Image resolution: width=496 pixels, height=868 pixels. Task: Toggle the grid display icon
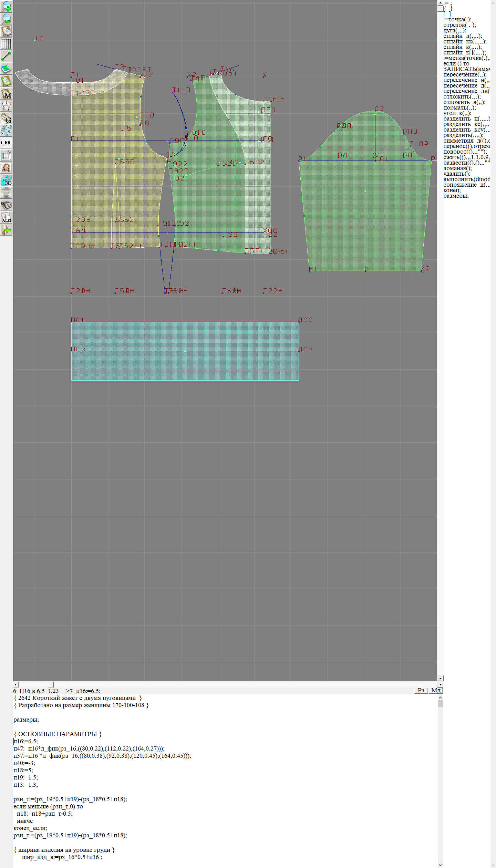click(x=6, y=44)
